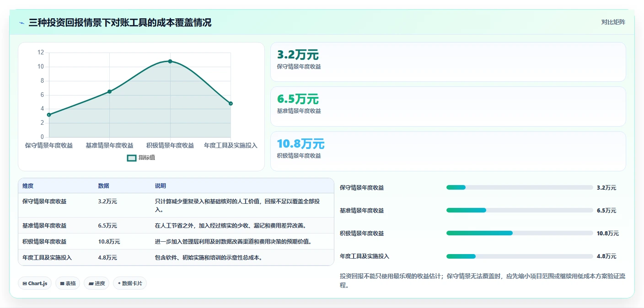Select table cell 积极情景年度收益
The image size is (644, 308).
tap(44, 241)
